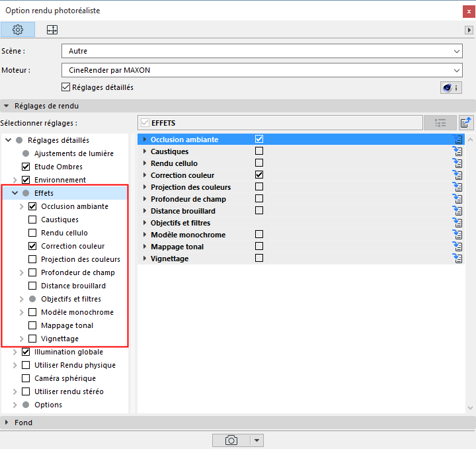Screen dimensions: 476x449
Task: Expand the Fond section
Action: click(x=7, y=423)
